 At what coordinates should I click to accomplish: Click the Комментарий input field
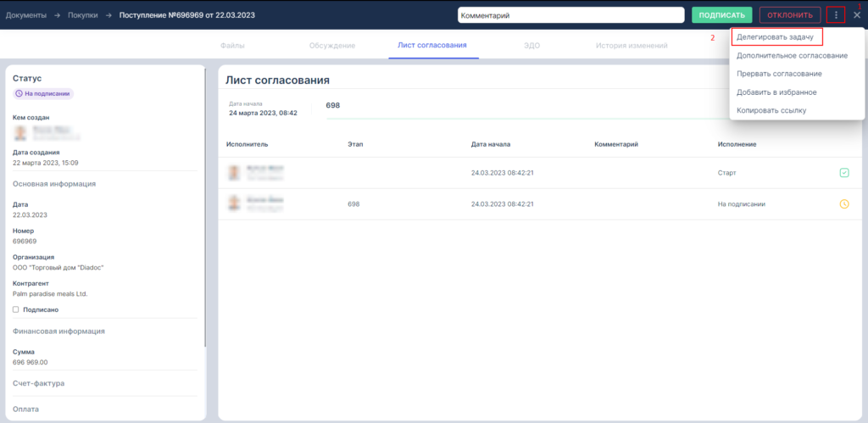571,15
